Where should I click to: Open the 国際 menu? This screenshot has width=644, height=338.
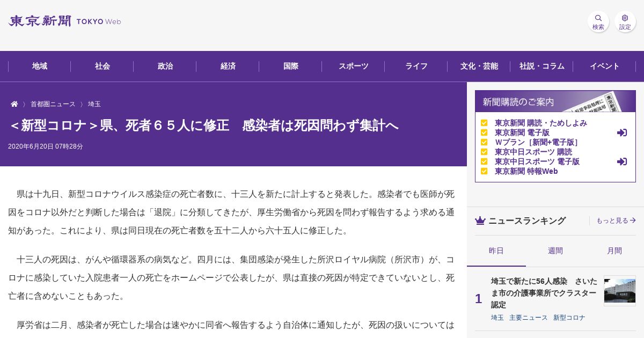point(291,67)
